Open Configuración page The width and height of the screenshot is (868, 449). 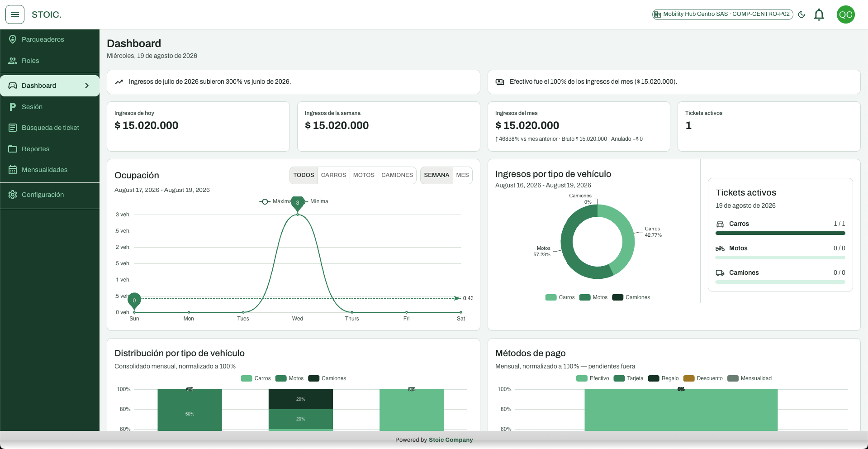50,195
